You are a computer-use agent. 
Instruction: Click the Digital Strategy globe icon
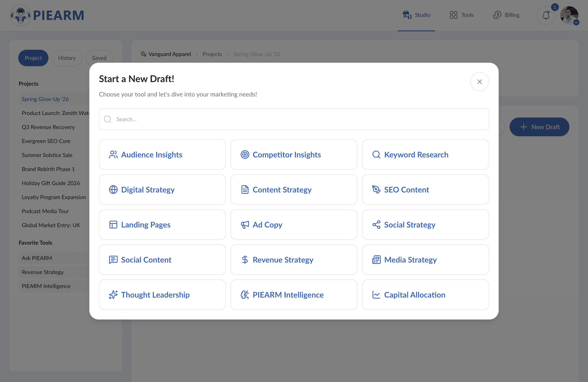point(113,190)
